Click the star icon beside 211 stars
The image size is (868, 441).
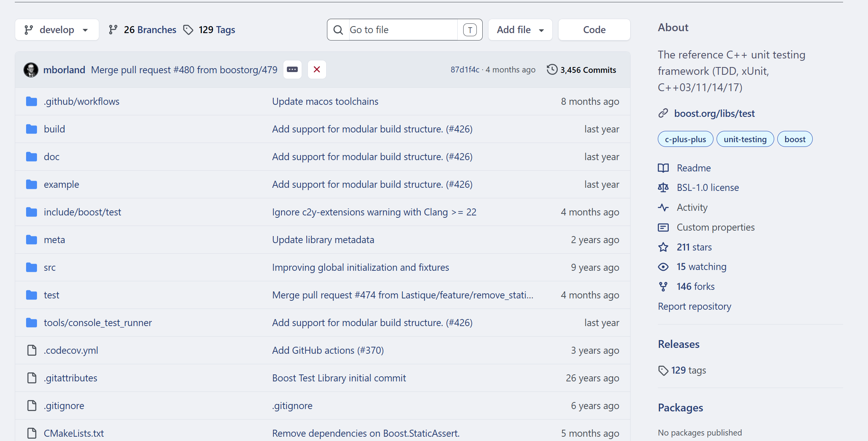point(663,247)
